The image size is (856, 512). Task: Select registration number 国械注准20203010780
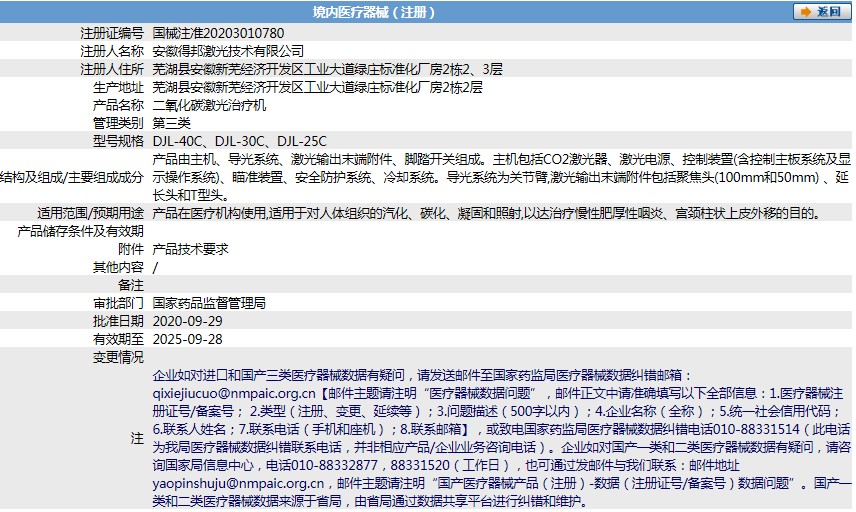pos(218,33)
